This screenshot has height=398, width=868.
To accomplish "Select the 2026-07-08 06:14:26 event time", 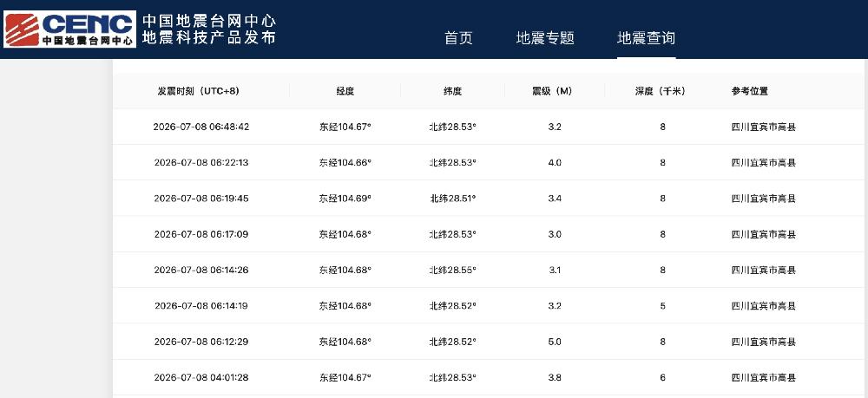I will point(201,271).
